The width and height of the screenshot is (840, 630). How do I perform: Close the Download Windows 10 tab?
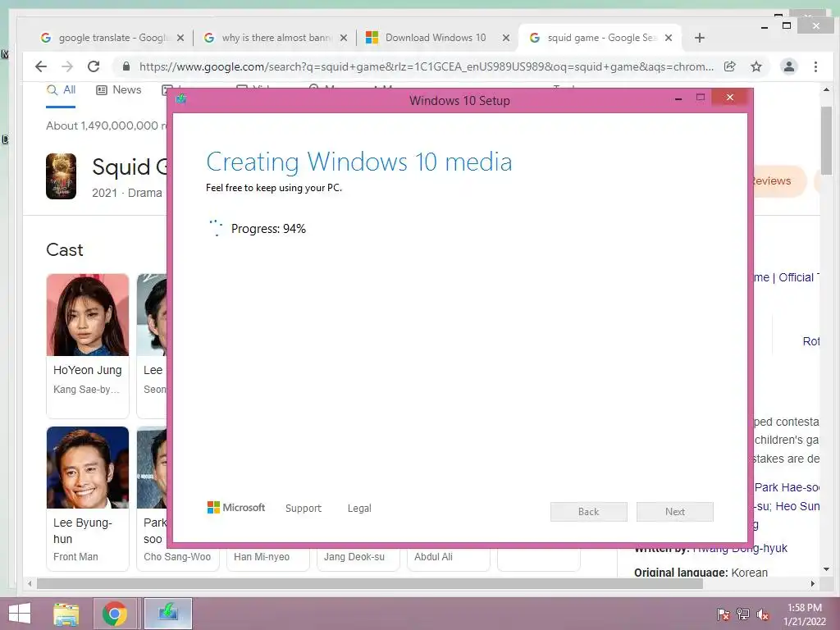505,38
